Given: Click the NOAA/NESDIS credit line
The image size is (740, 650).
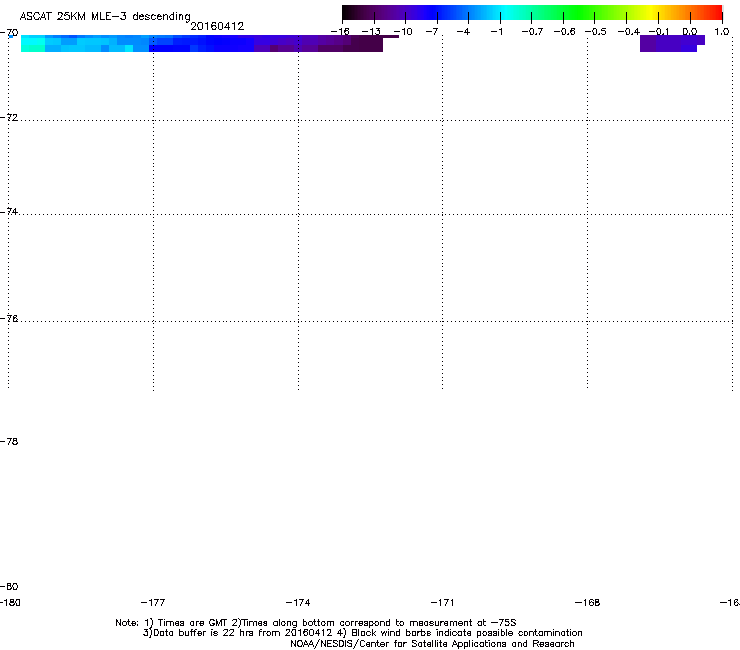Looking at the screenshot, I should click(x=432, y=644).
